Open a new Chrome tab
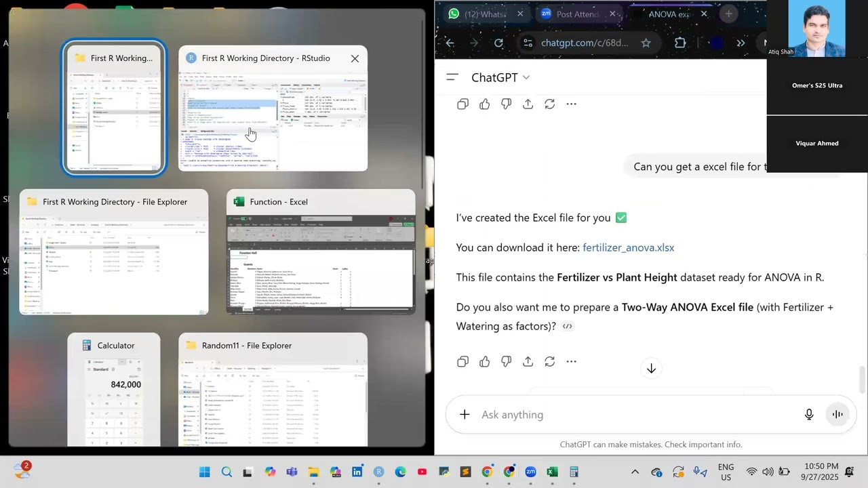This screenshot has height=488, width=868. click(x=728, y=14)
